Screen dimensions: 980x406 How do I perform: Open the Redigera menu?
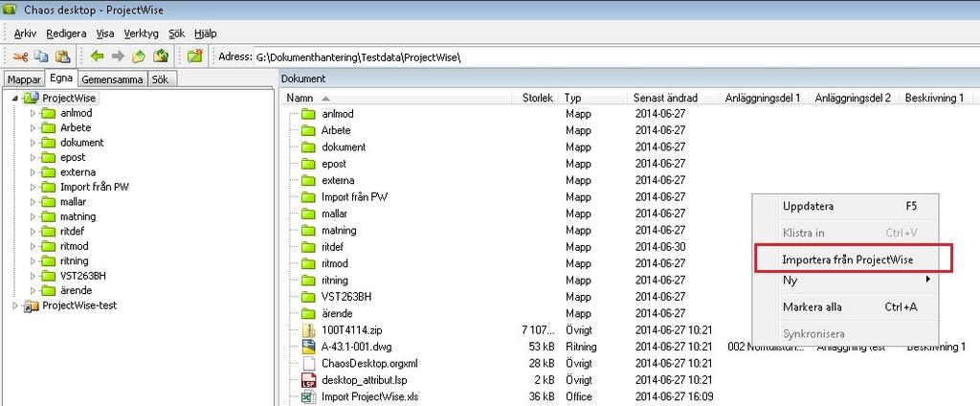pos(66,34)
